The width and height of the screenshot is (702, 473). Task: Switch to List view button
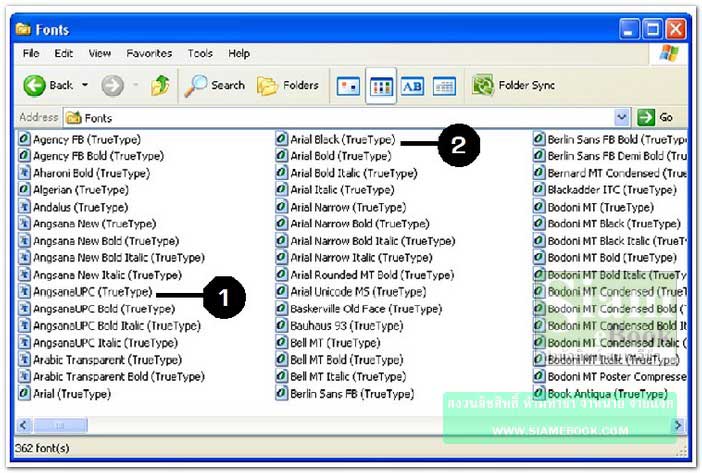pyautogui.click(x=381, y=86)
